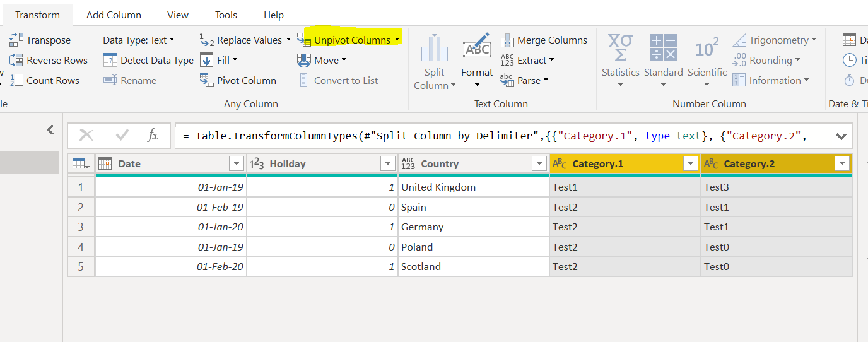Image resolution: width=868 pixels, height=342 pixels.
Task: Cancel formula edit with X button
Action: click(x=86, y=135)
